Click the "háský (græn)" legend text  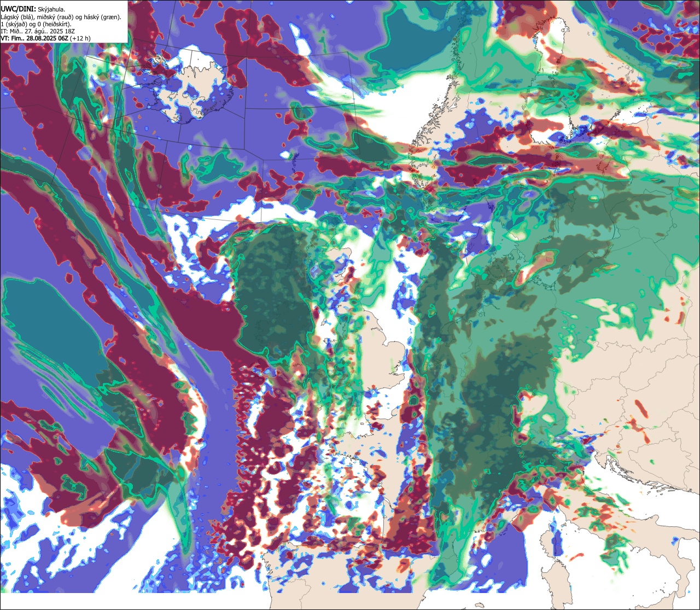(x=102, y=18)
